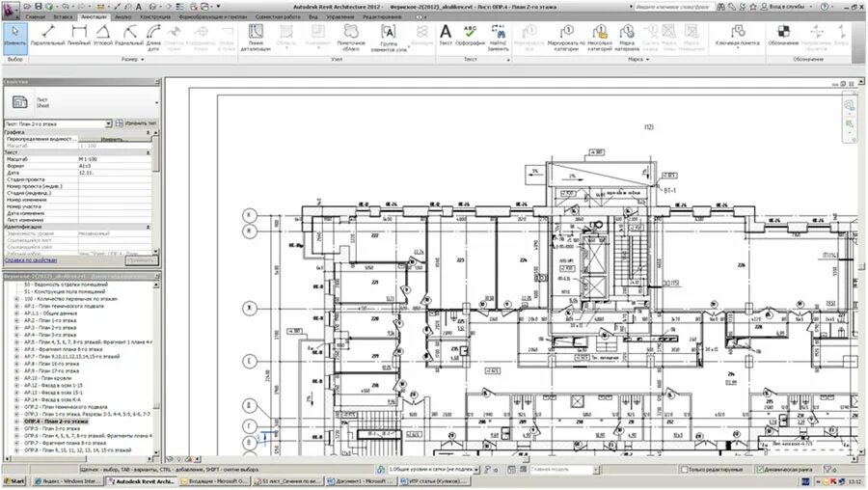Activate the Multi-Category tag (Несколько категорий) tool
The width and height of the screenshot is (868, 490).
coord(600,38)
